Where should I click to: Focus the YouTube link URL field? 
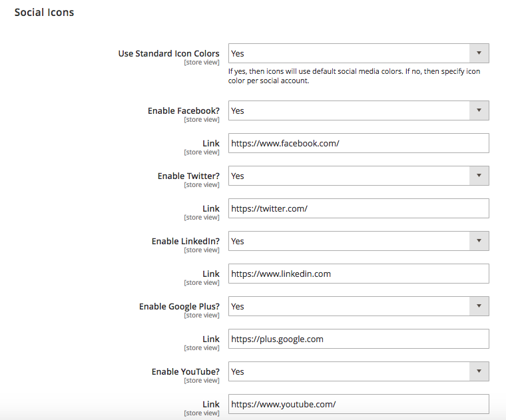(358, 404)
